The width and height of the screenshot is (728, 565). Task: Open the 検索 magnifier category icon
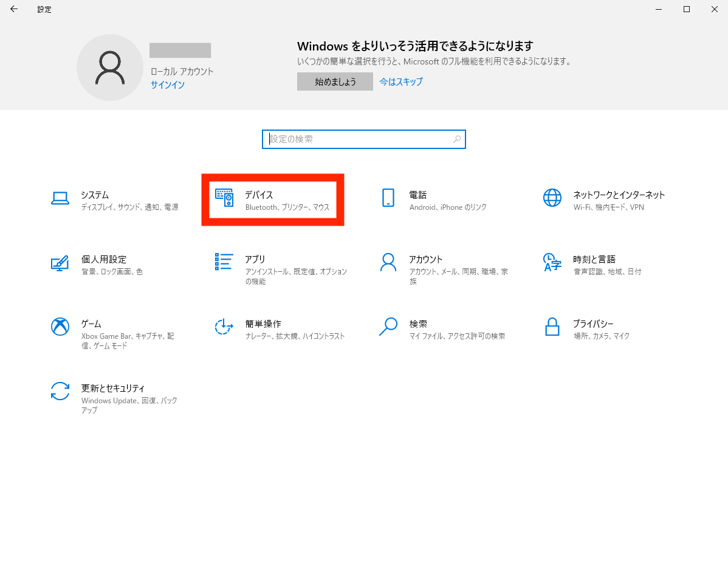pyautogui.click(x=388, y=327)
